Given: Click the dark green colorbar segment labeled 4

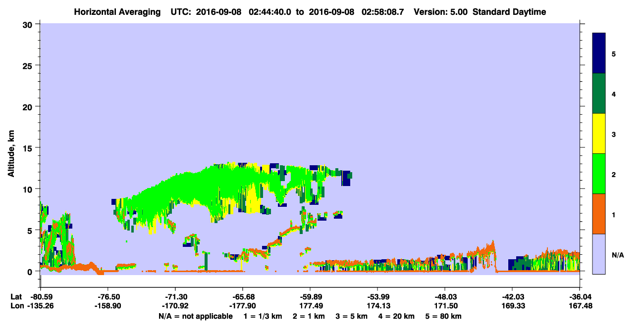Looking at the screenshot, I should [x=599, y=94].
